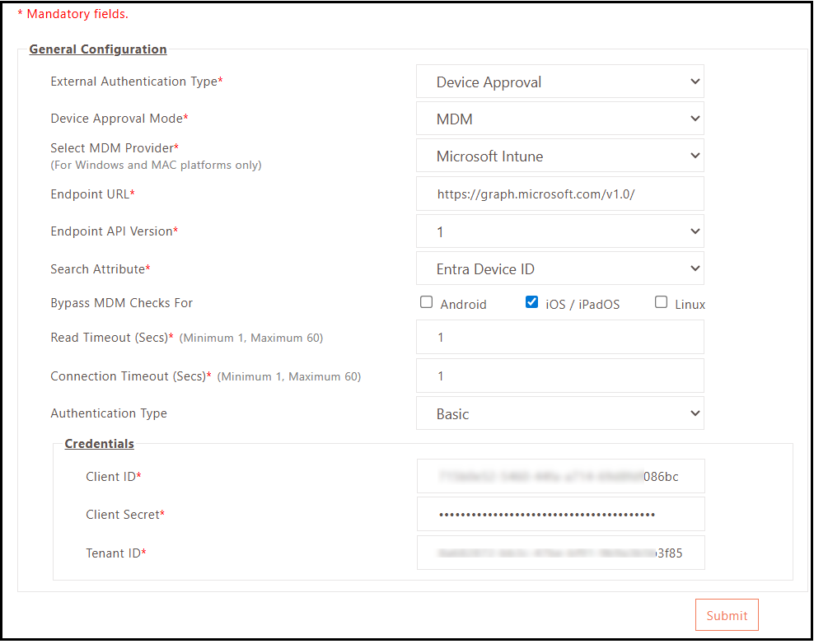814x644 pixels.
Task: Focus the Read Timeout input box
Action: pyautogui.click(x=559, y=337)
